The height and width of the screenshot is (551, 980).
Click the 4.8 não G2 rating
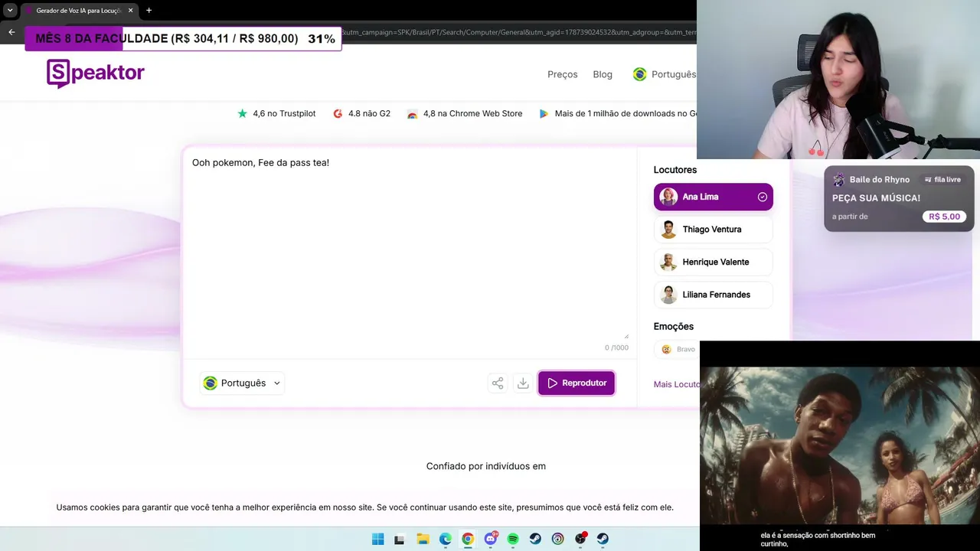coord(361,113)
